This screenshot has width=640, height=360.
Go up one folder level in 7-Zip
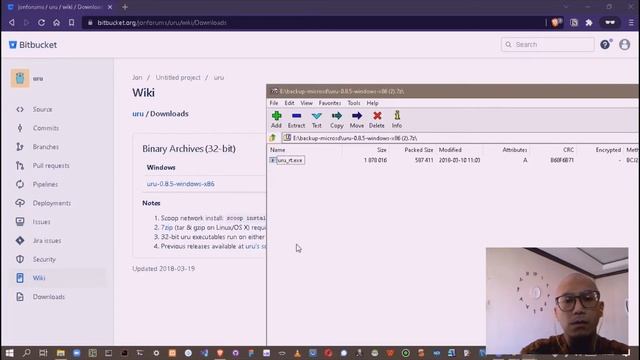pyautogui.click(x=273, y=138)
